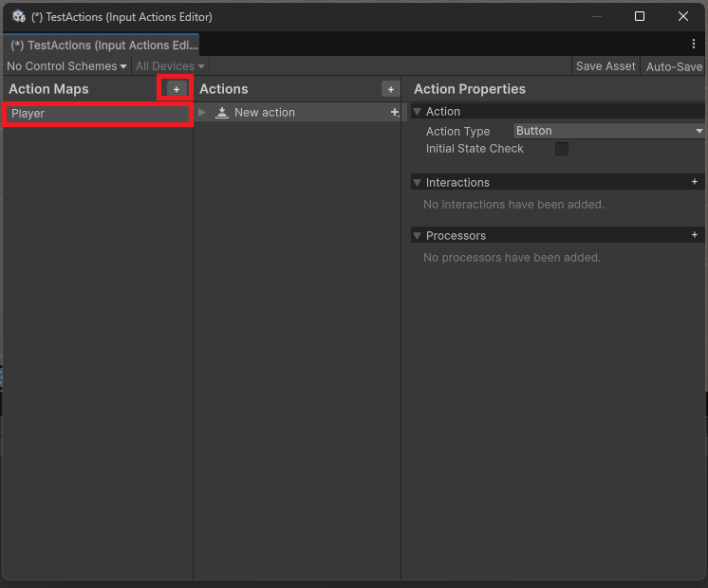708x588 pixels.
Task: Click the Unity icon in the title bar
Action: [x=18, y=16]
